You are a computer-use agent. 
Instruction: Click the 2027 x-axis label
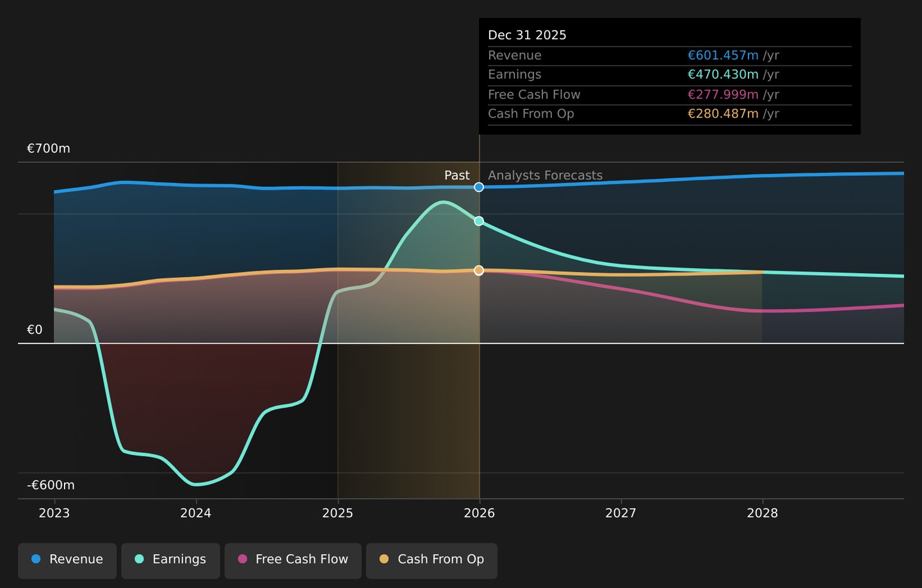621,513
